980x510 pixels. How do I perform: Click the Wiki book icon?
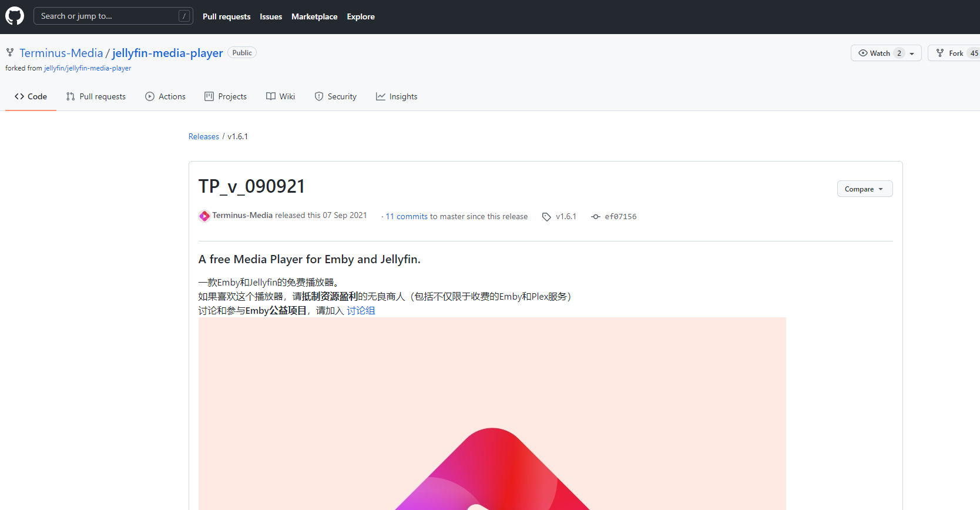click(x=271, y=96)
